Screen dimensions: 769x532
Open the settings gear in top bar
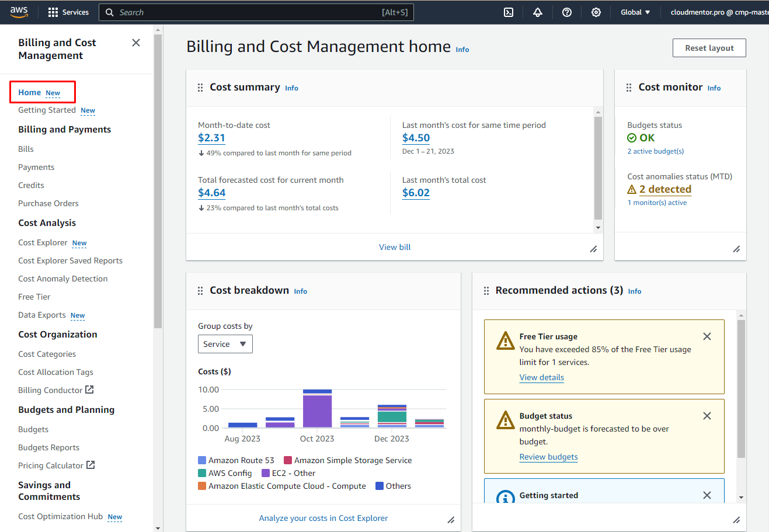pyautogui.click(x=596, y=12)
